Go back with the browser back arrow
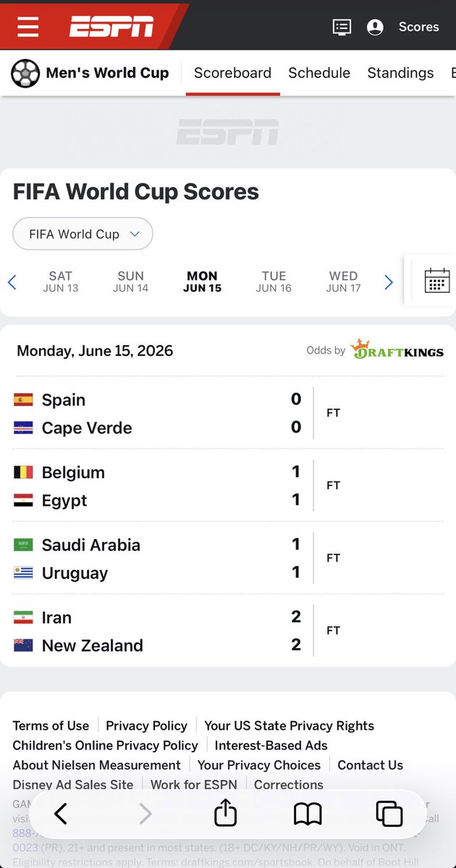This screenshot has width=456, height=868. coord(61,814)
